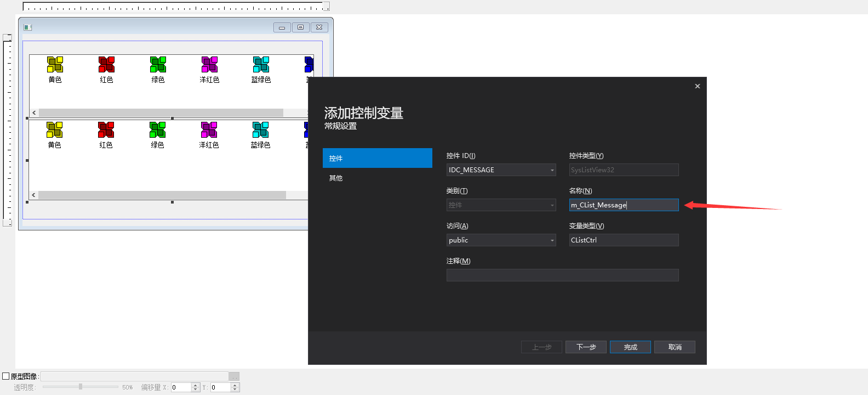The width and height of the screenshot is (868, 395).
Task: Click the dialog preview window's title icon
Action: (28, 27)
